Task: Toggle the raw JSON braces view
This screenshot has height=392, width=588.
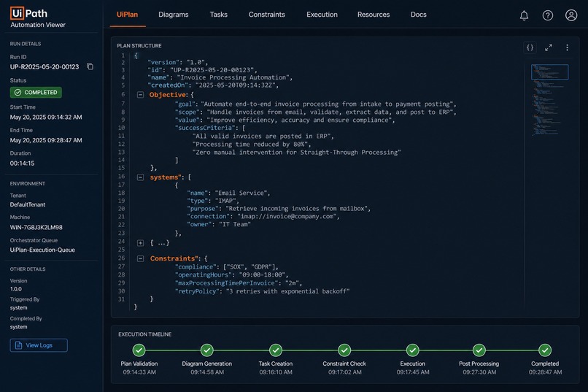Action: [x=530, y=47]
